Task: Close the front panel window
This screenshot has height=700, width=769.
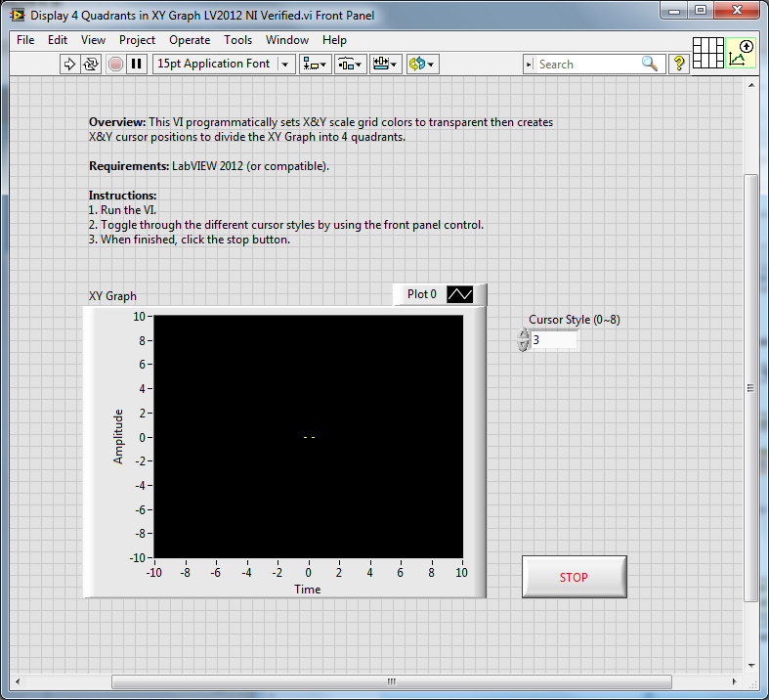Action: (x=737, y=11)
